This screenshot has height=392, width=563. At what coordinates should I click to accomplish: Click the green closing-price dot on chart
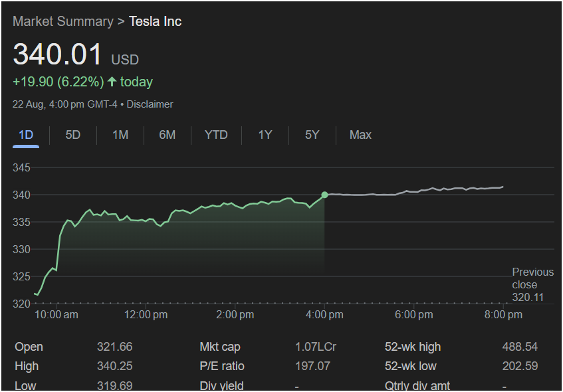point(324,195)
